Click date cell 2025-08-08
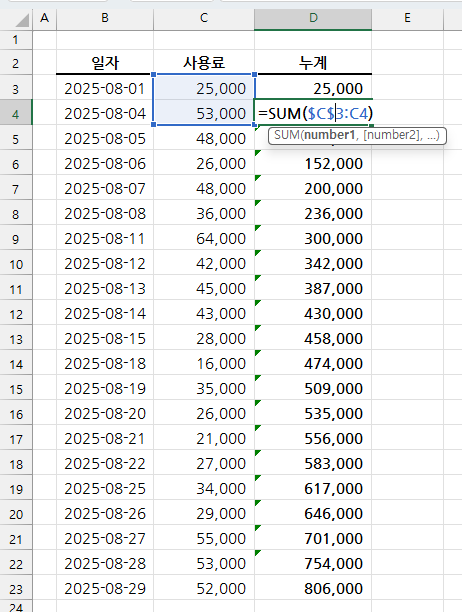The height and width of the screenshot is (612, 462). coord(105,213)
